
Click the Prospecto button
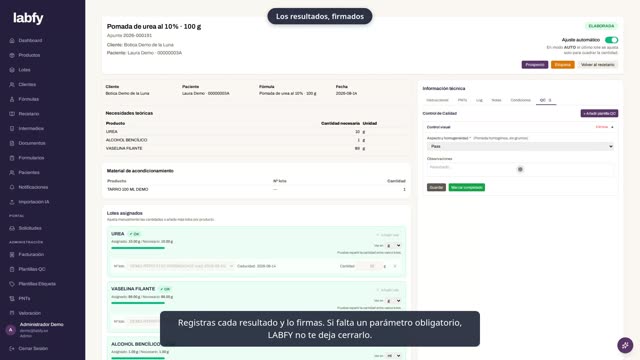[535, 64]
